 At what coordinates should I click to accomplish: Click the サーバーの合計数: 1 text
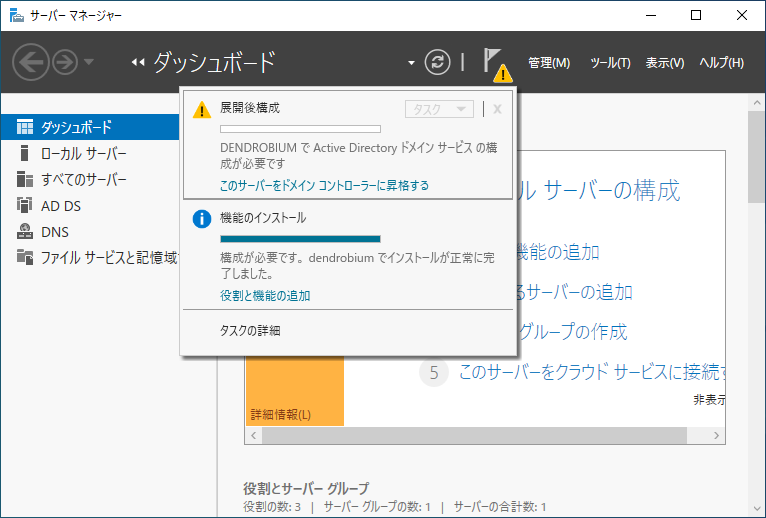click(x=500, y=507)
